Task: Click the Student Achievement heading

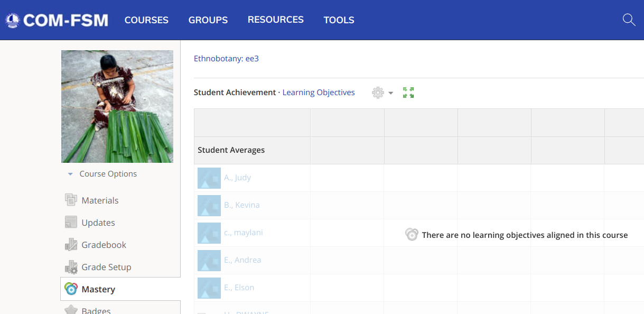Action: [235, 93]
